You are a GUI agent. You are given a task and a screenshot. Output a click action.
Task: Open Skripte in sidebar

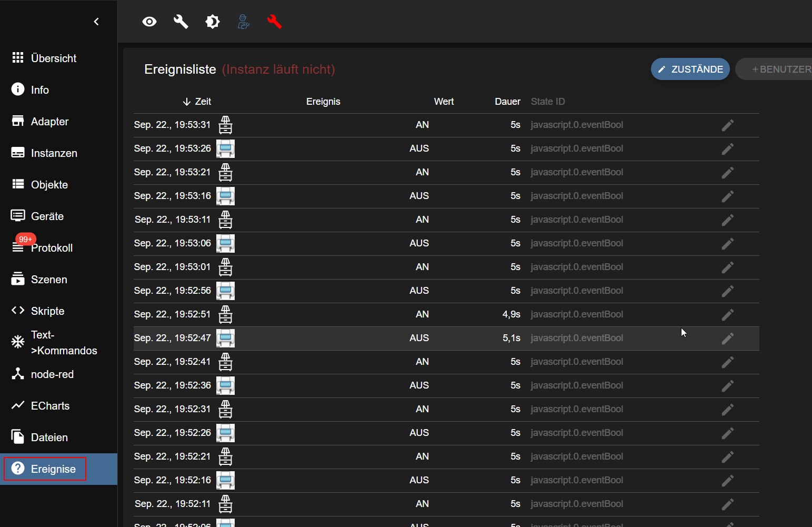point(58,311)
